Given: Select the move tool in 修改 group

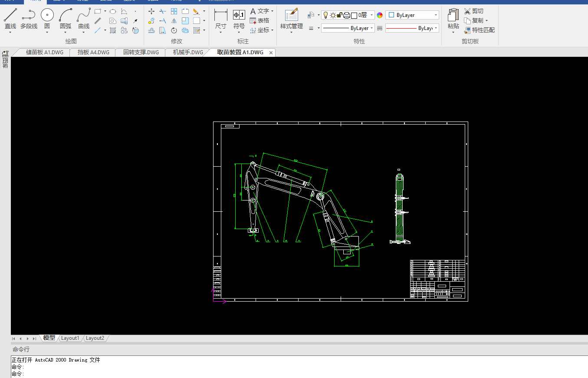Looking at the screenshot, I should tap(151, 11).
